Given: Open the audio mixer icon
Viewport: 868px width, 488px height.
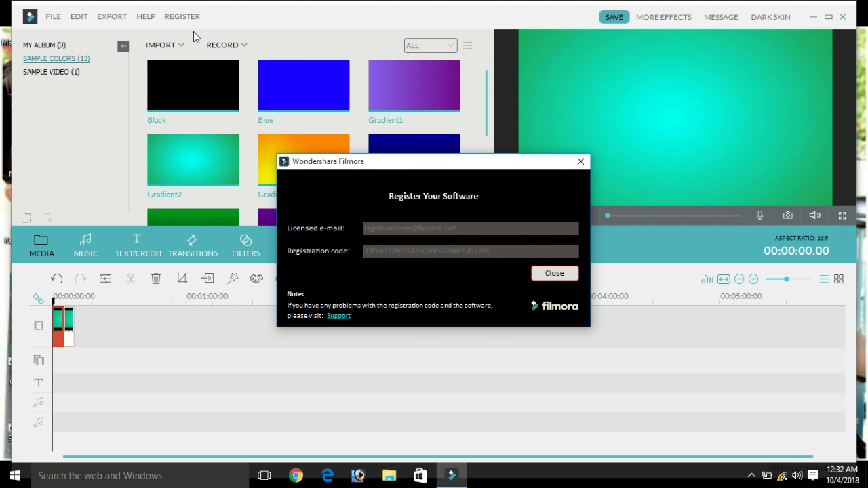Looking at the screenshot, I should point(707,279).
